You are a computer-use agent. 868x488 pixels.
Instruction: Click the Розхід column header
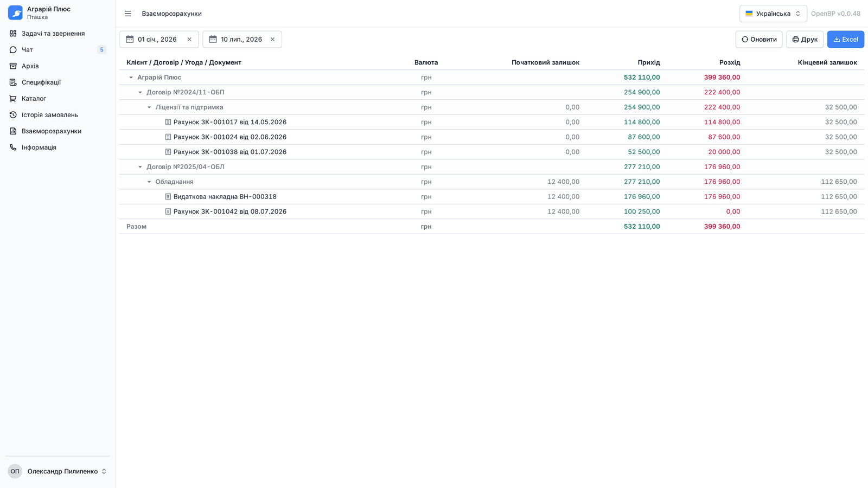730,62
